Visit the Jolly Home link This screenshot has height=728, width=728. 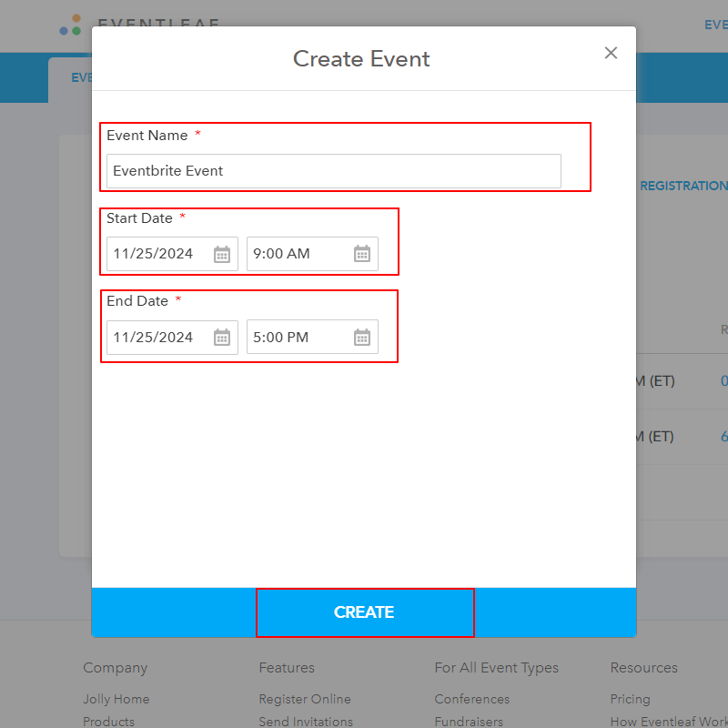(x=116, y=699)
